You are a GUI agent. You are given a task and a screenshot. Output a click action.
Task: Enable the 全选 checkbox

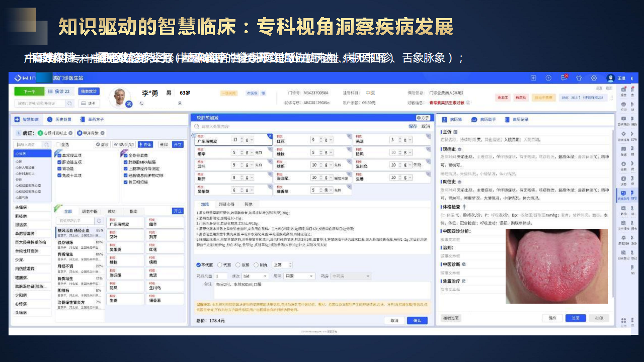pos(57,145)
